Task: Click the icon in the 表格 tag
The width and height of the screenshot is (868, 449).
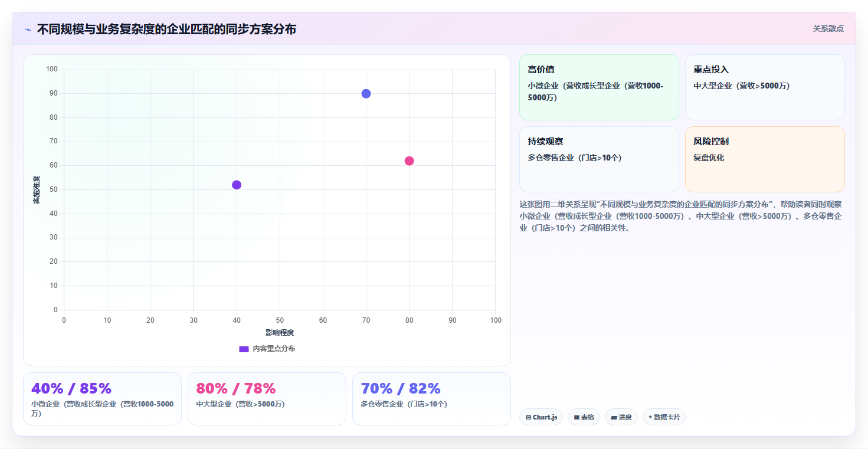Action: [577, 417]
